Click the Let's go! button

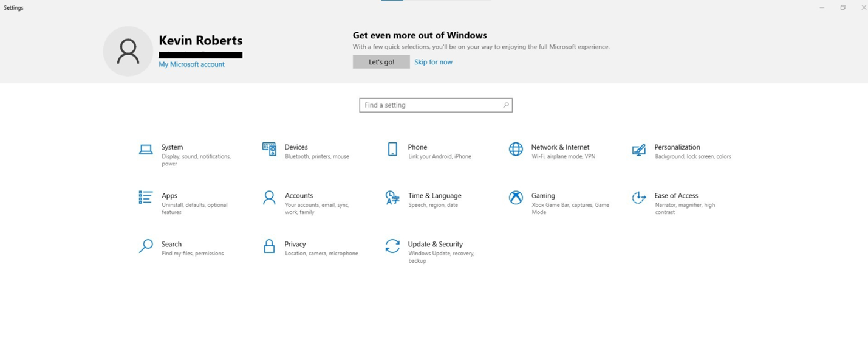[381, 62]
